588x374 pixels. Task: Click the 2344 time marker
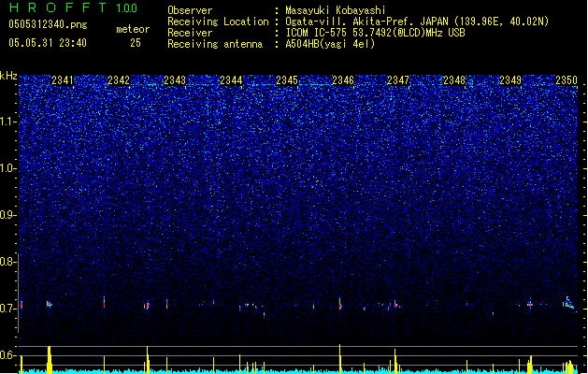231,80
